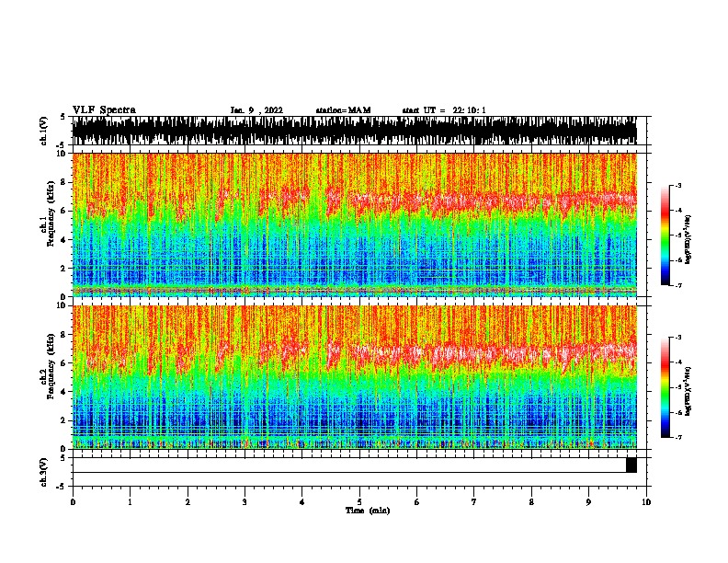Click time axis tick label "1"

click(x=130, y=502)
